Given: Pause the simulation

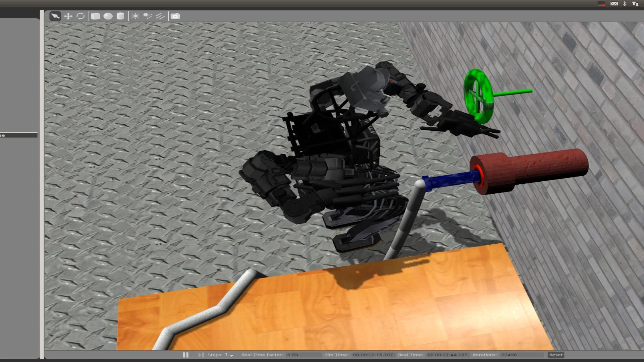Looking at the screenshot, I should click(185, 355).
